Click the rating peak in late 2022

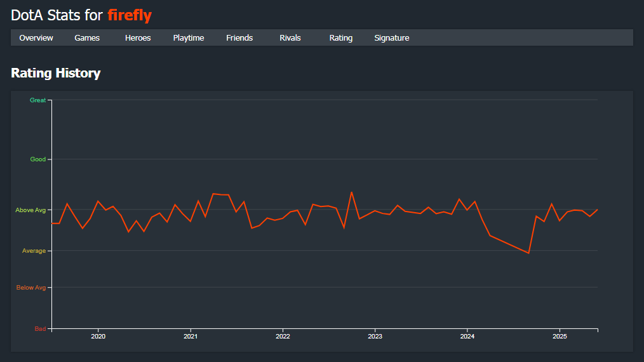(352, 192)
